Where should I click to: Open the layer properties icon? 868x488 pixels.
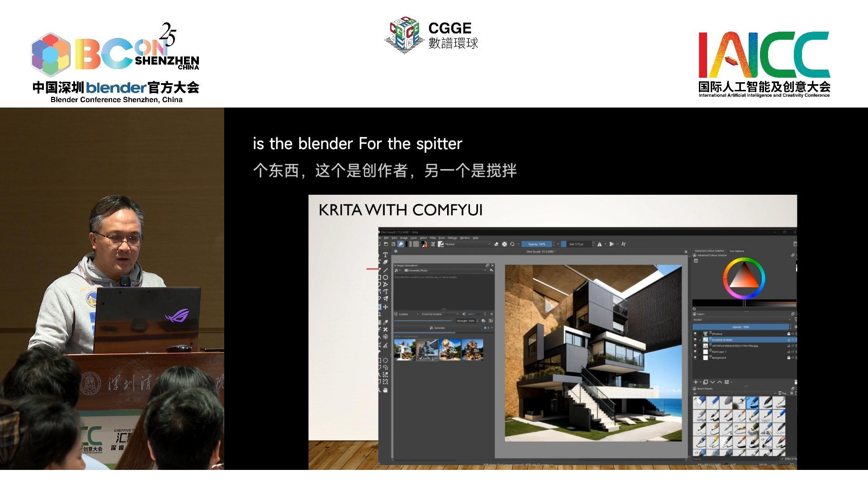[727, 382]
